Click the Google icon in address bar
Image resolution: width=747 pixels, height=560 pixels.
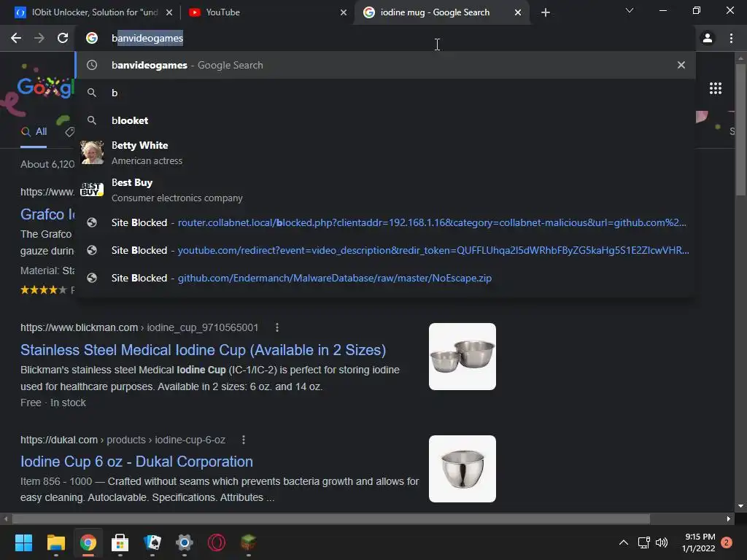(x=92, y=38)
